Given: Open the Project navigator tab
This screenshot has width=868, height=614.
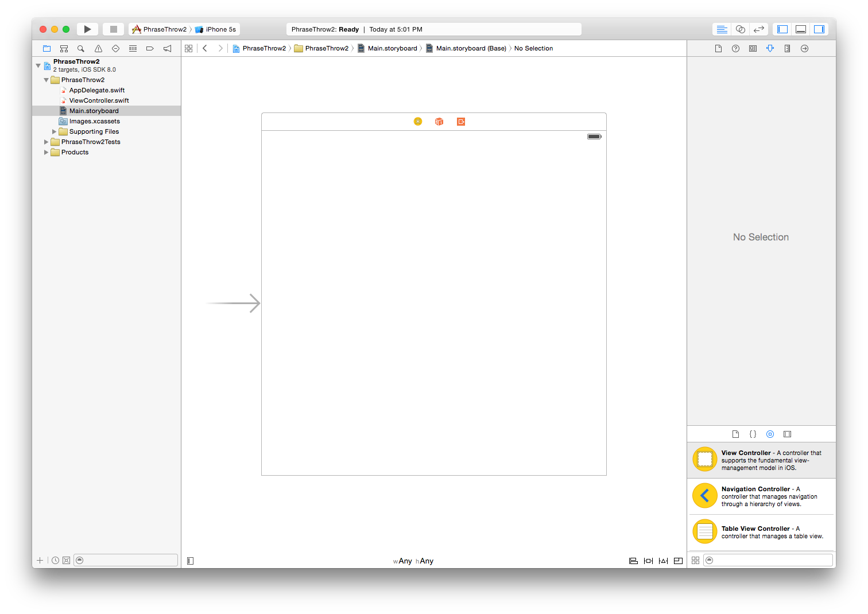Looking at the screenshot, I should pos(47,49).
